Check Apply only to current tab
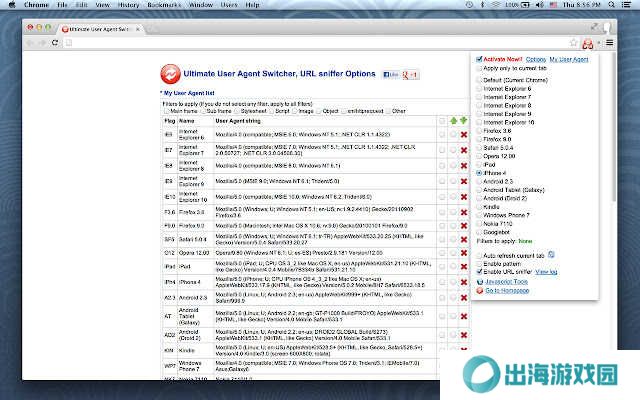The height and width of the screenshot is (400, 640). click(x=479, y=69)
